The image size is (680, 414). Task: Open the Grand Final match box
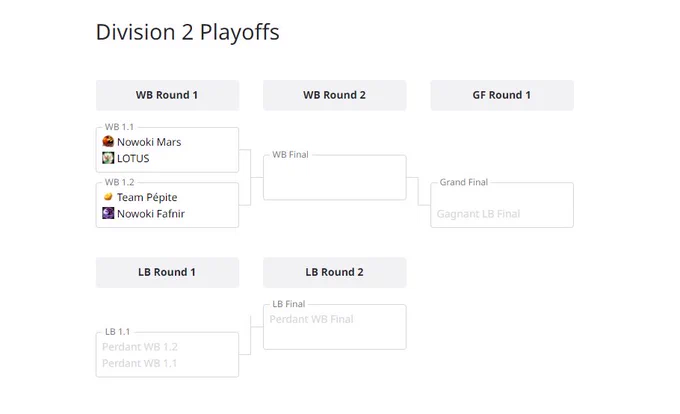502,205
